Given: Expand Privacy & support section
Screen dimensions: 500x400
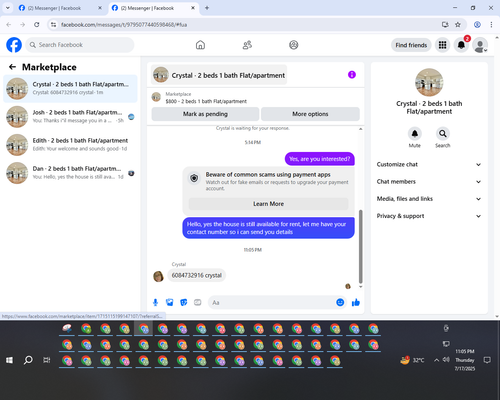Looking at the screenshot, I should [429, 216].
